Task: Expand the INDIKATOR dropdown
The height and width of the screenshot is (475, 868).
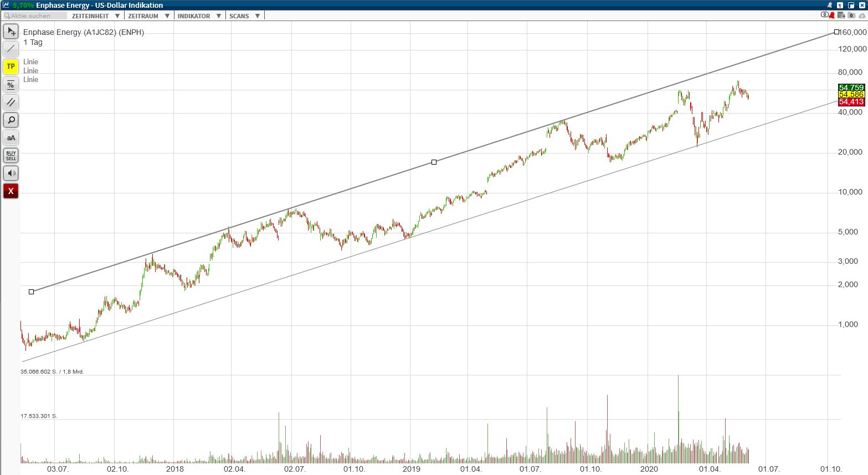Action: point(199,16)
